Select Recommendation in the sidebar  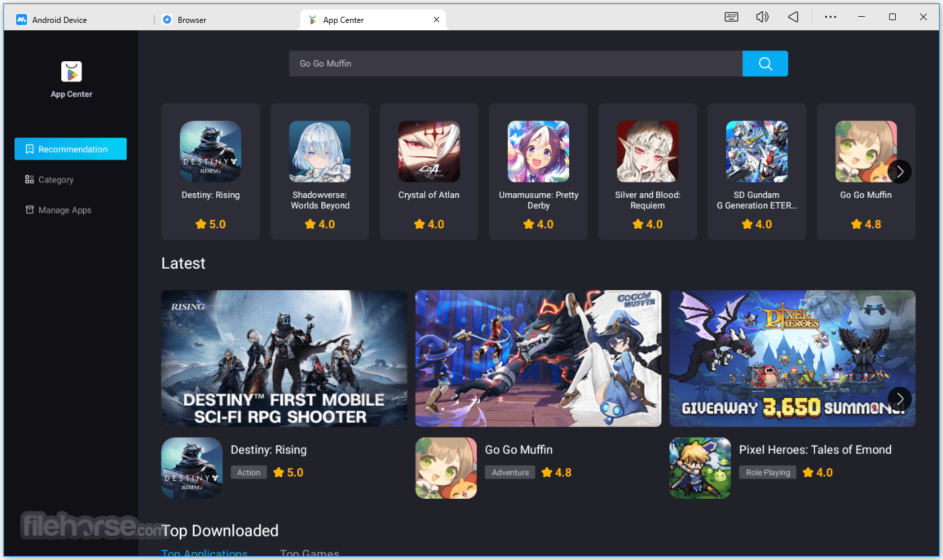[71, 149]
